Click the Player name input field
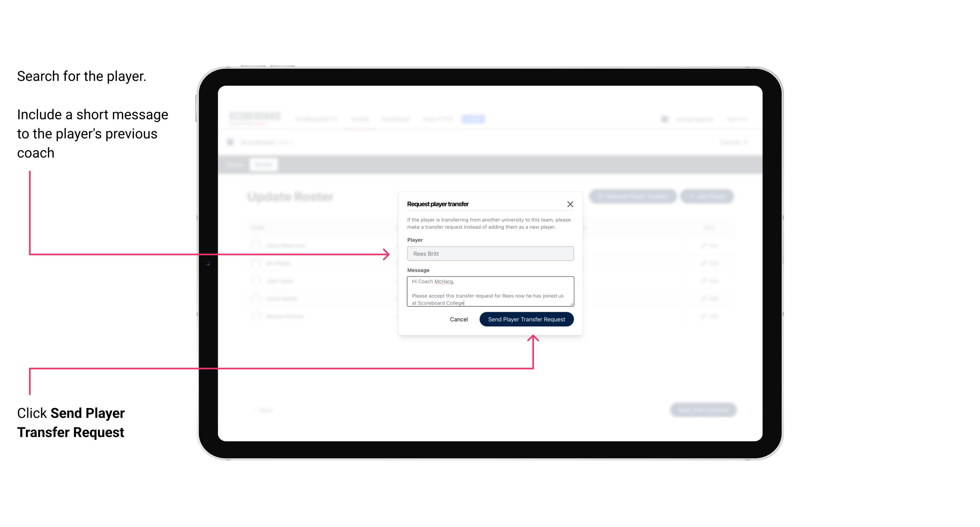 (490, 254)
